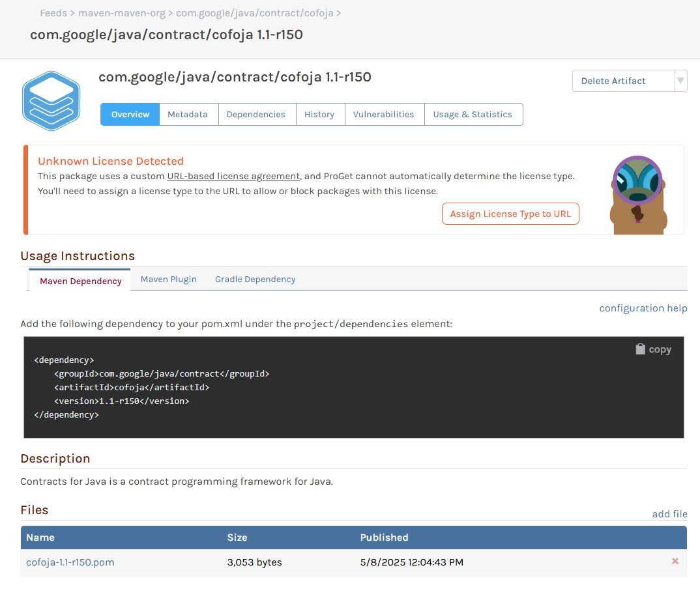Image resolution: width=700 pixels, height=589 pixels.
Task: Open the configuration help link
Action: [643, 308]
